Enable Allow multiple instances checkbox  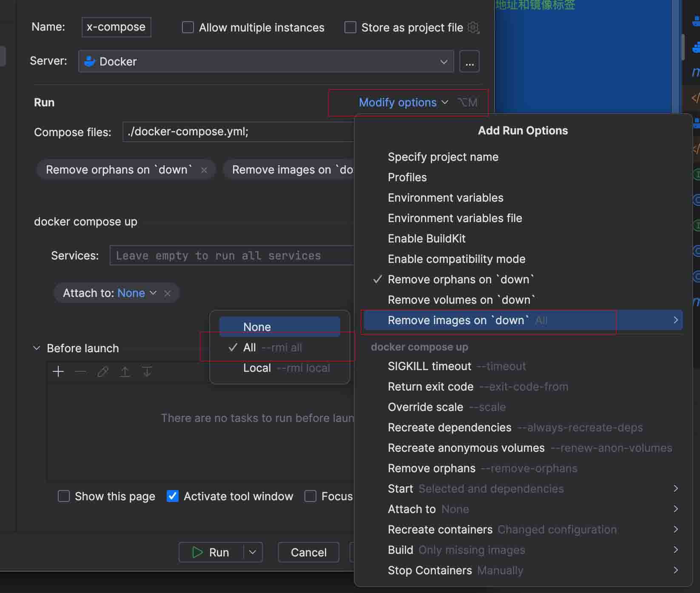point(188,28)
